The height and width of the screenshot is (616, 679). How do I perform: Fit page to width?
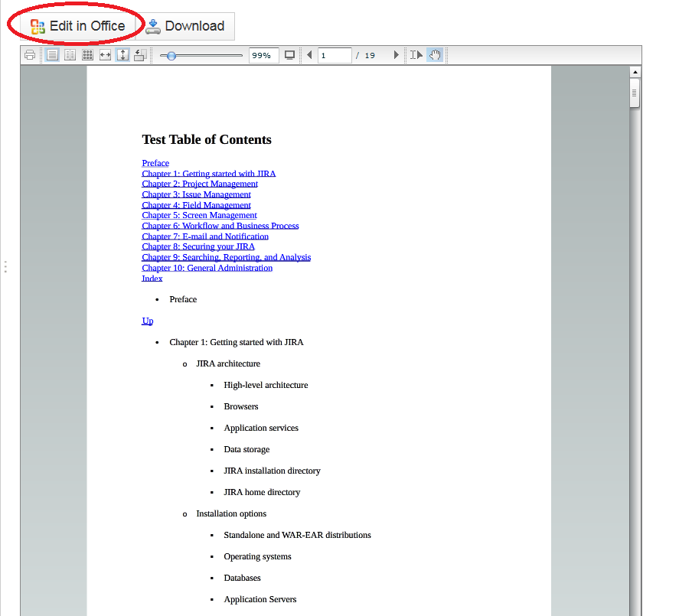(106, 55)
